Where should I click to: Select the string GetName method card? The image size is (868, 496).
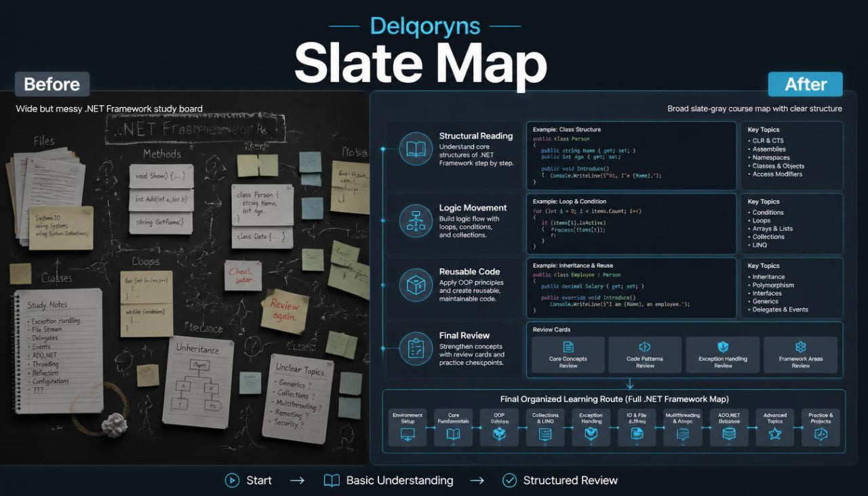click(x=161, y=223)
